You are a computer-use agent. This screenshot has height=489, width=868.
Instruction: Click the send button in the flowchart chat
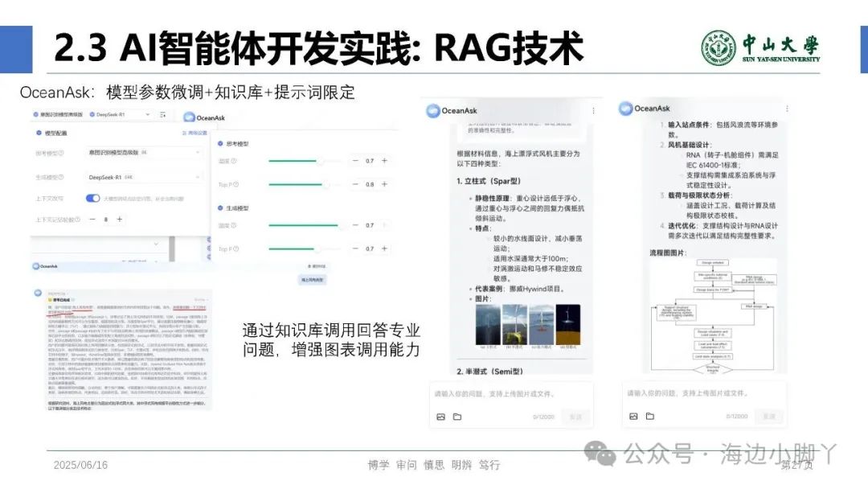(769, 416)
